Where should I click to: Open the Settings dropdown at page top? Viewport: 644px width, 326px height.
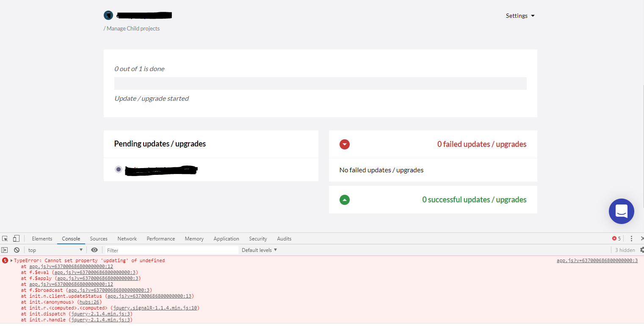520,16
